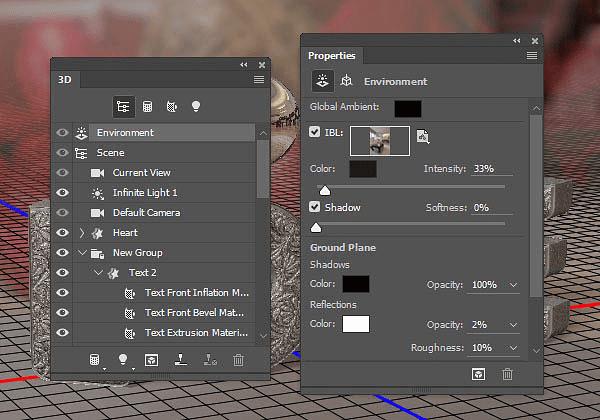The image size is (600, 420).
Task: Toggle visibility of Environment
Action: tap(62, 132)
